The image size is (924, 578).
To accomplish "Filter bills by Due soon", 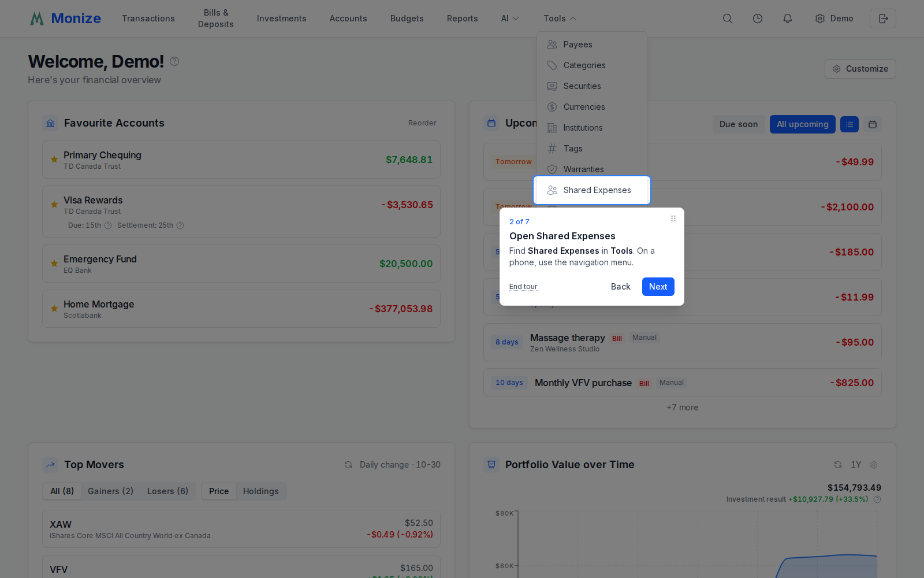I will 739,124.
